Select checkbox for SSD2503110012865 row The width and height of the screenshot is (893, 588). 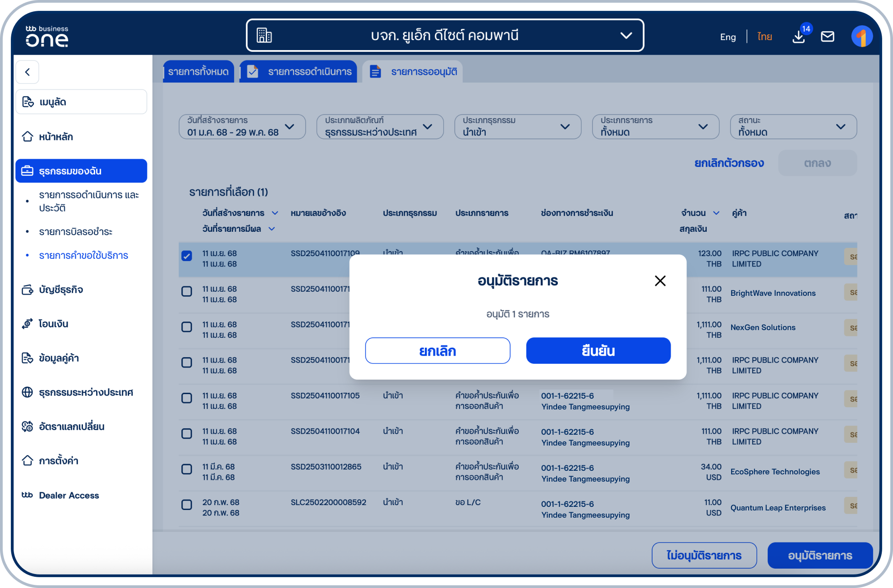click(x=187, y=469)
